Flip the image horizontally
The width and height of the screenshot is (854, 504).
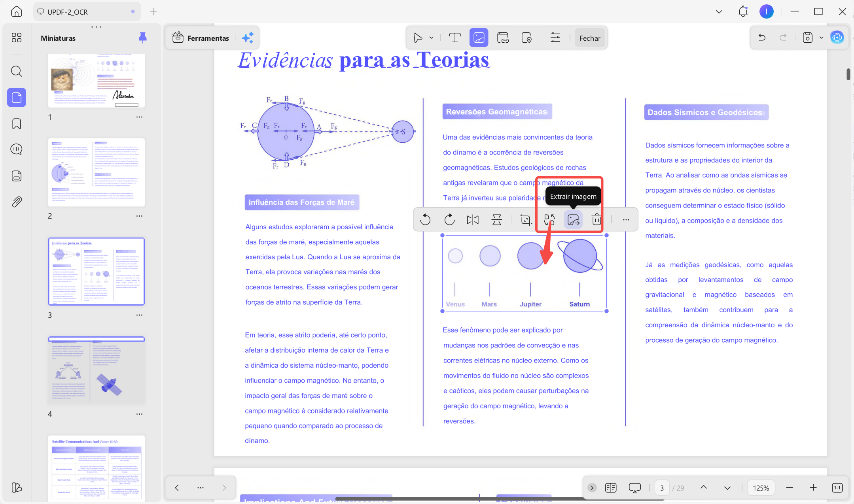[473, 219]
